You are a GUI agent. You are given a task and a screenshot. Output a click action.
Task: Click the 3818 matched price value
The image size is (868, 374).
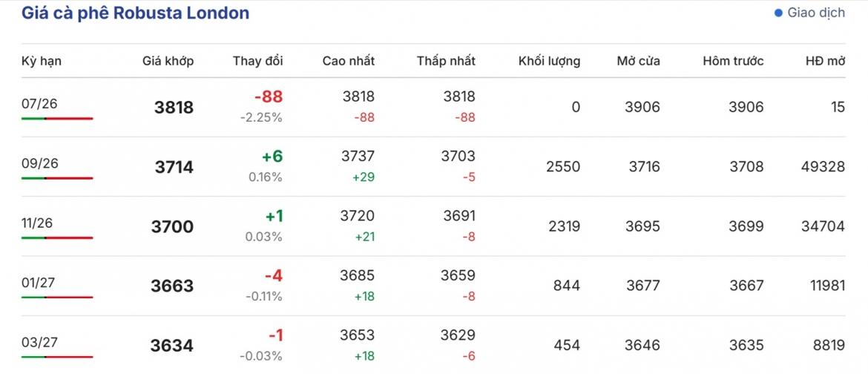point(174,108)
